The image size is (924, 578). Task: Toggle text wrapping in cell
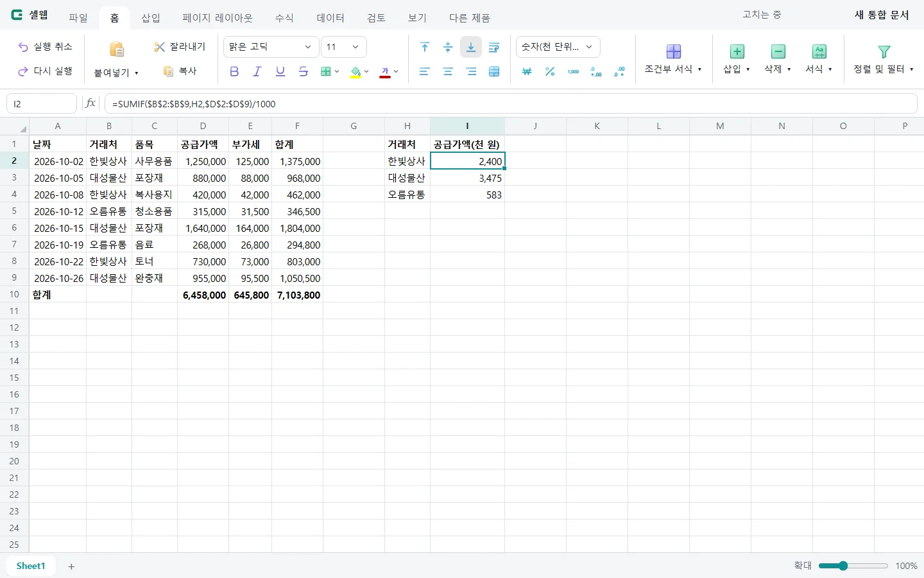pyautogui.click(x=494, y=47)
